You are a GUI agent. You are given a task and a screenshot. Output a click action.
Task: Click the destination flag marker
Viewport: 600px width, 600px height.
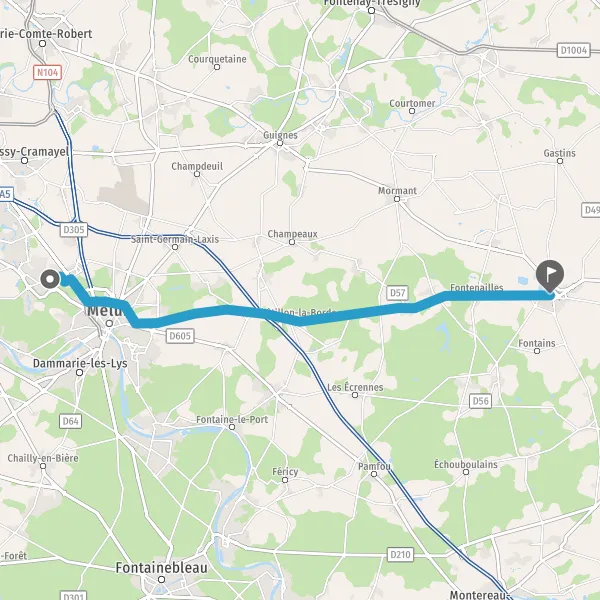click(550, 277)
